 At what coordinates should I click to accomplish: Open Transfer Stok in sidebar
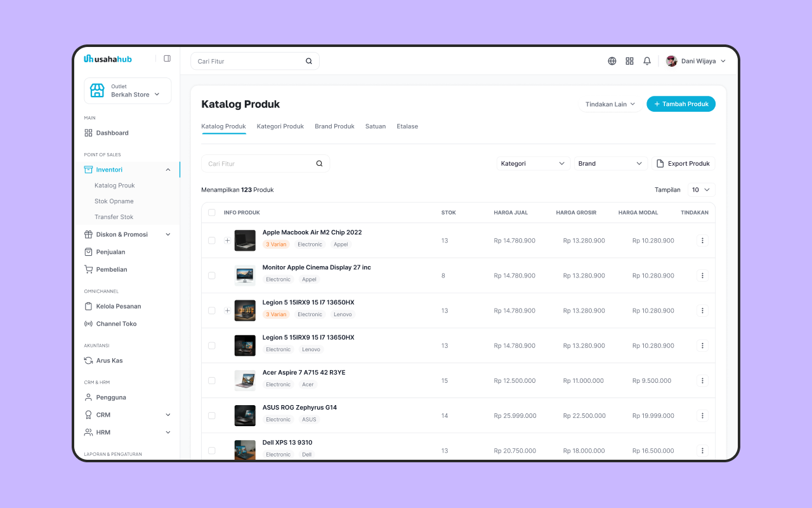tap(114, 217)
